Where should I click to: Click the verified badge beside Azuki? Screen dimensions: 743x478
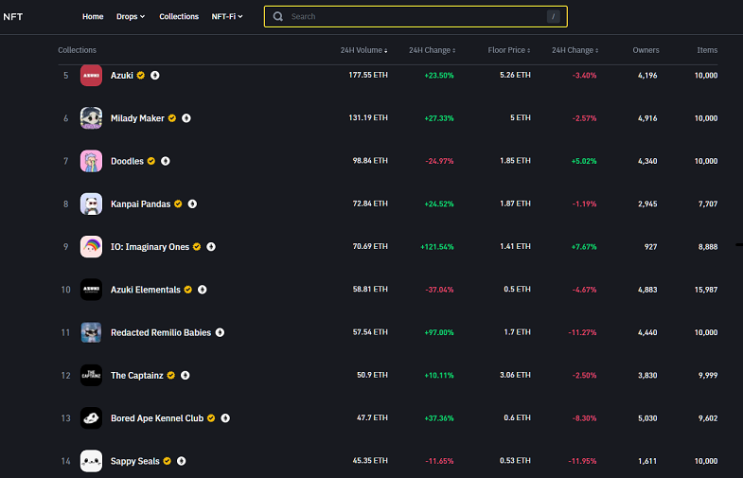pos(141,75)
